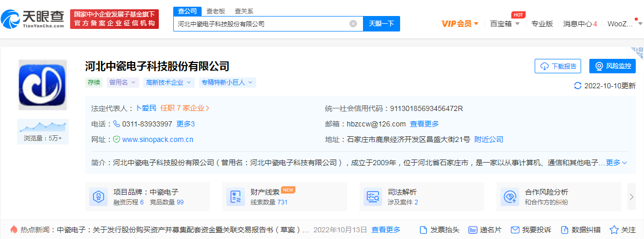Click the 合作风险分析 card icon

(509, 197)
